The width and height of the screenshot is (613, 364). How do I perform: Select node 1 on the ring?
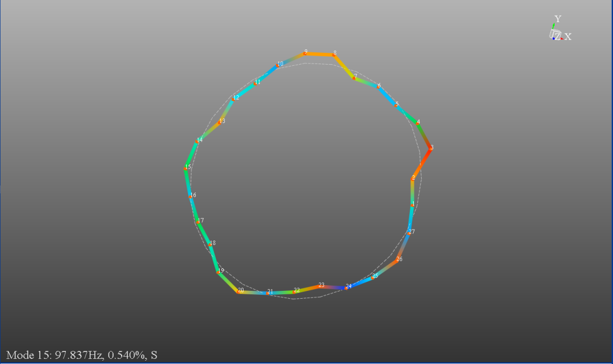[413, 205]
